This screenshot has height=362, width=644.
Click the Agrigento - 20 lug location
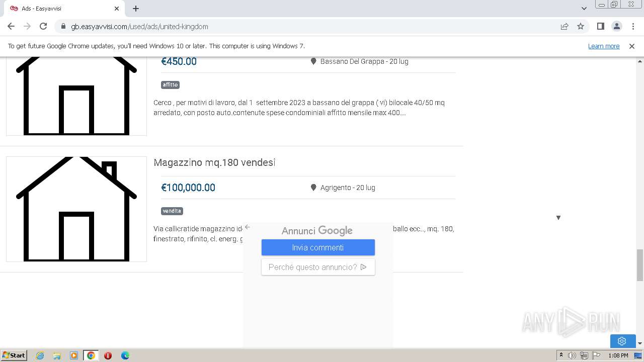click(x=348, y=188)
